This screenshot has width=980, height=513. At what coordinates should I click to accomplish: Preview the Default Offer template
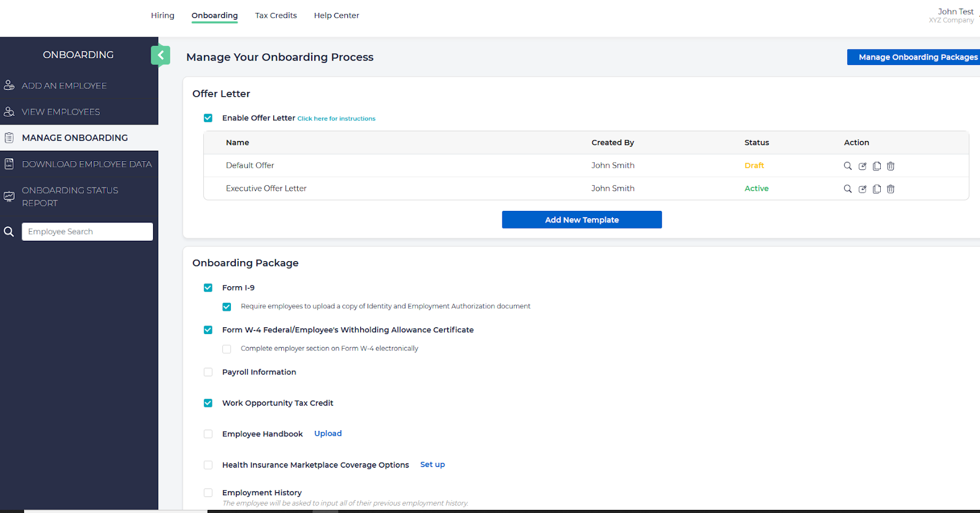pos(848,166)
